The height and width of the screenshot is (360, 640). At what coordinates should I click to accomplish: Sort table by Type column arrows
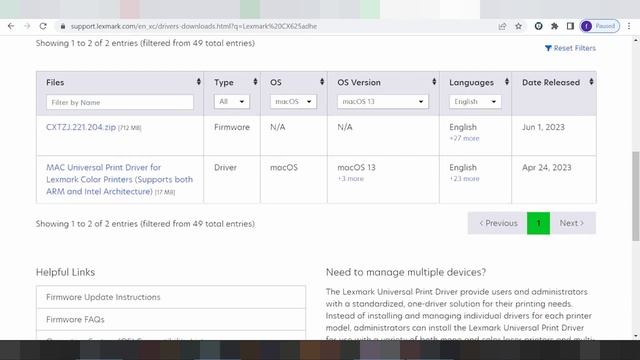click(x=256, y=82)
